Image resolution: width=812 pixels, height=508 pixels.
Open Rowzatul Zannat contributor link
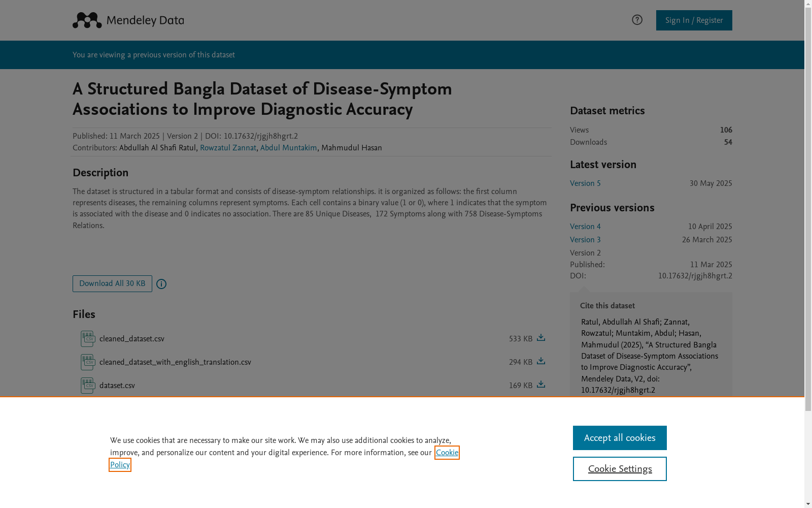[228, 148]
